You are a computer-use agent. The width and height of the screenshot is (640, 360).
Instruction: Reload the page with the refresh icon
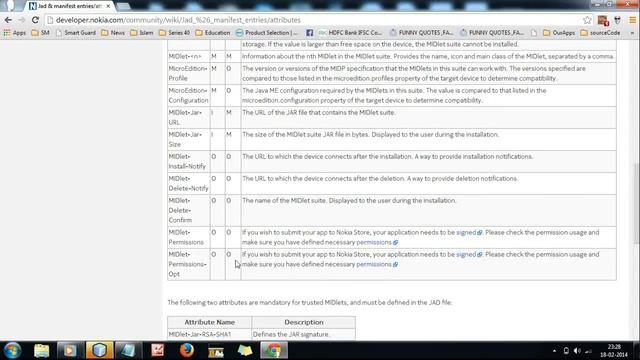point(36,20)
